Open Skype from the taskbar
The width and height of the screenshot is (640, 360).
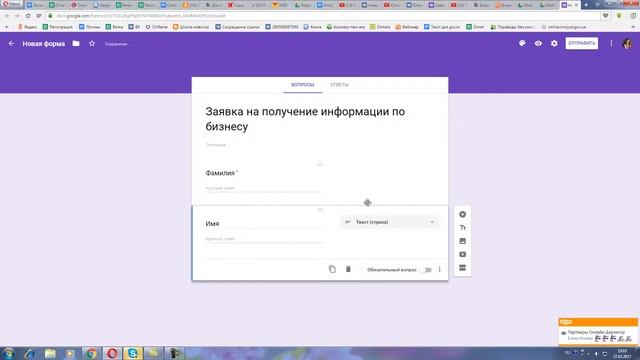(x=133, y=353)
